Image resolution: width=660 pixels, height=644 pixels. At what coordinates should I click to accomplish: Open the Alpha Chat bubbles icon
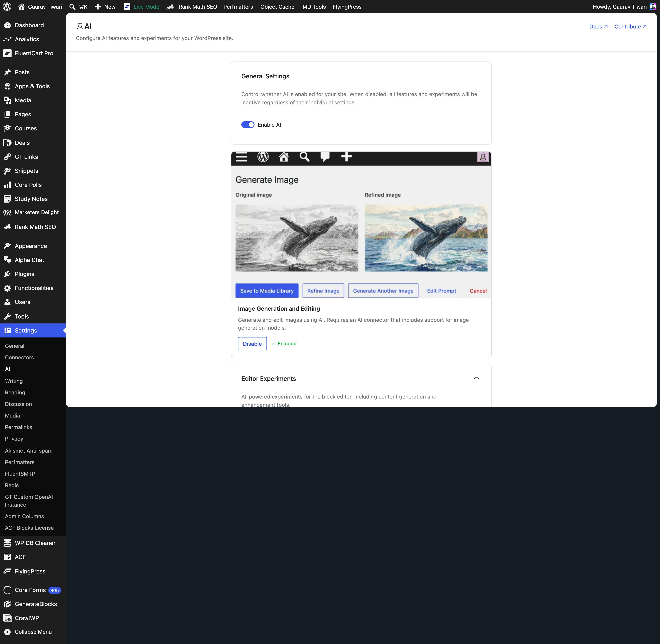click(7, 260)
